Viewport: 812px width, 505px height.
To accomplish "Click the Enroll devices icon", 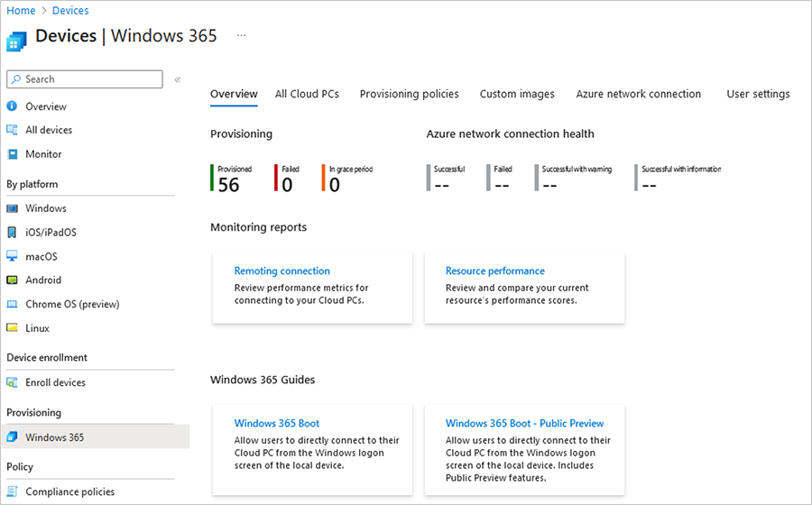I will point(12,382).
